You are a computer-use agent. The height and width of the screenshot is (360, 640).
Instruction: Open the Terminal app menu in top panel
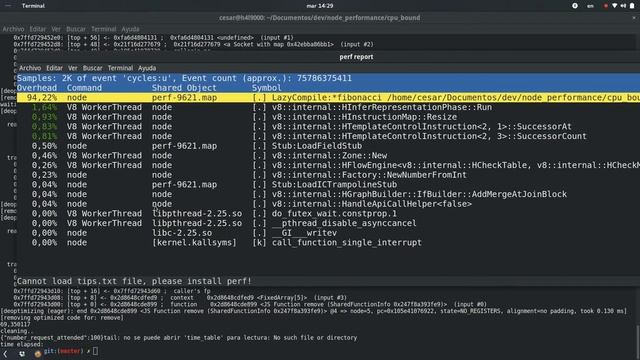[x=33, y=6]
